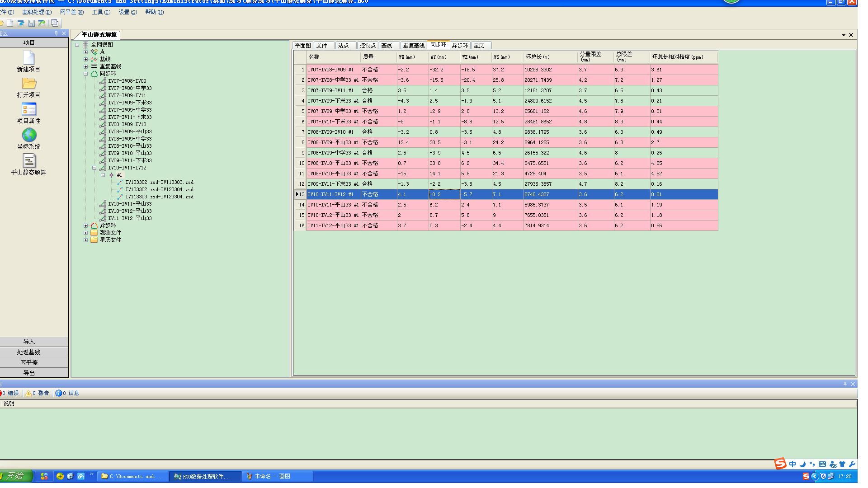This screenshot has width=868, height=488.
Task: Open the document tab list dropdown arrow
Action: coord(844,35)
